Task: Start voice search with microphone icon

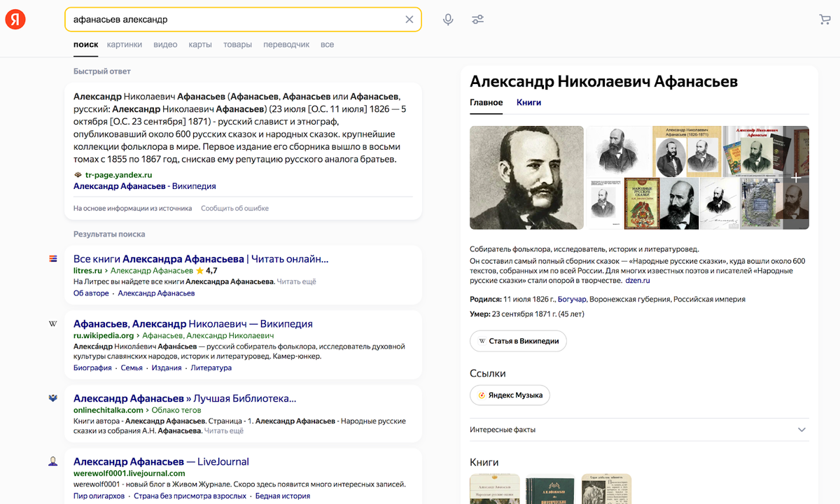Action: (448, 20)
